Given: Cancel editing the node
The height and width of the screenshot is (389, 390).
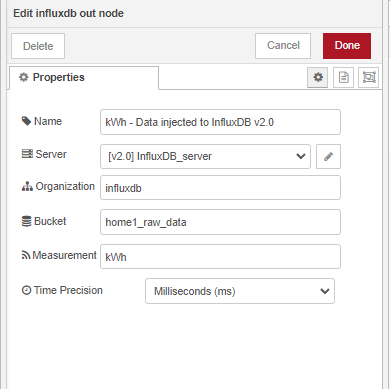Looking at the screenshot, I should (x=283, y=46).
